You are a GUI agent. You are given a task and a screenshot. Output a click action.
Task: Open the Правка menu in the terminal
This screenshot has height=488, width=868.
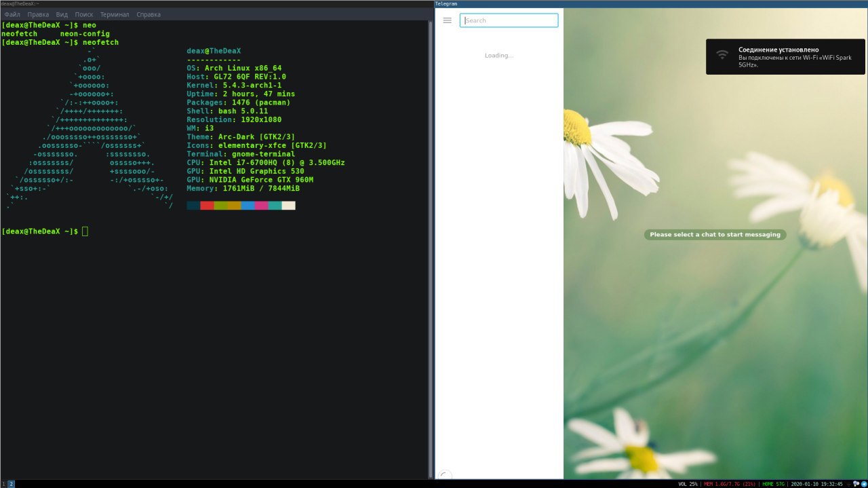click(x=38, y=14)
